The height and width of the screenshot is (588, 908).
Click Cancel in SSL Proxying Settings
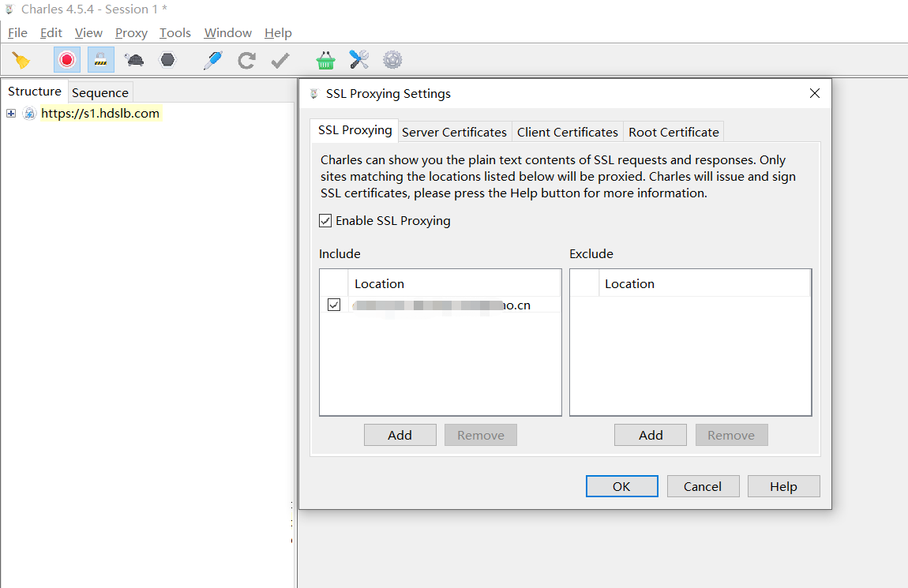click(x=703, y=486)
